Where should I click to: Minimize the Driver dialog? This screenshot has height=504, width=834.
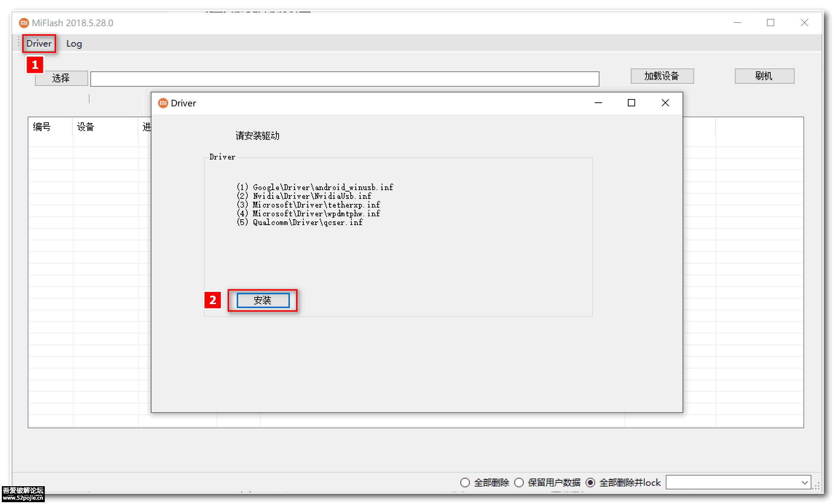(598, 103)
